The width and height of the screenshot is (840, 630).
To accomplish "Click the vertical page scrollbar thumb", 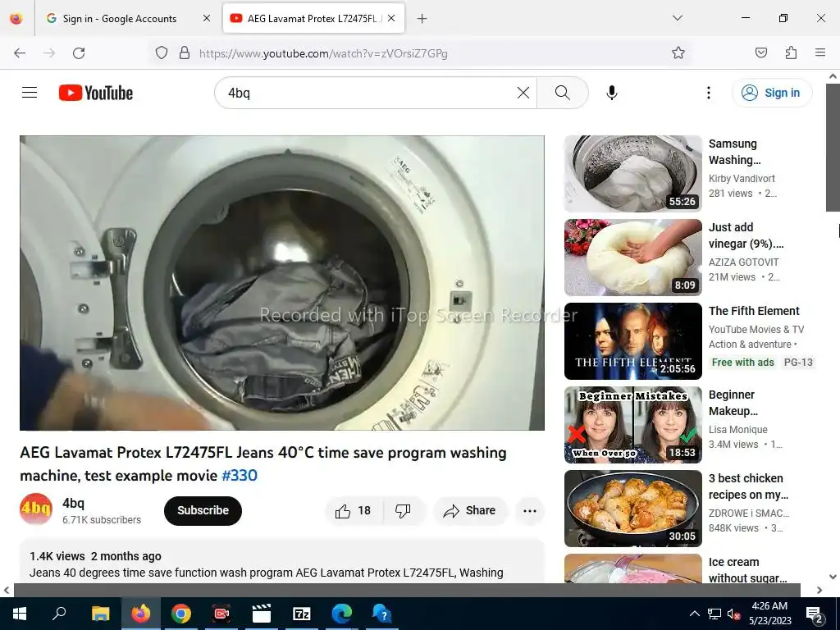I will [833, 148].
